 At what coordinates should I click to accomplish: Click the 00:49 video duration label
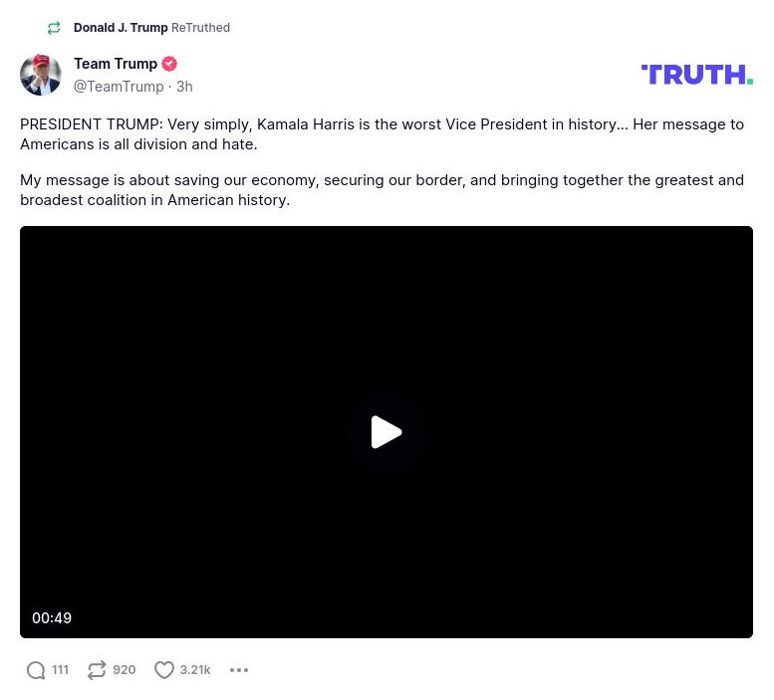pyautogui.click(x=52, y=618)
